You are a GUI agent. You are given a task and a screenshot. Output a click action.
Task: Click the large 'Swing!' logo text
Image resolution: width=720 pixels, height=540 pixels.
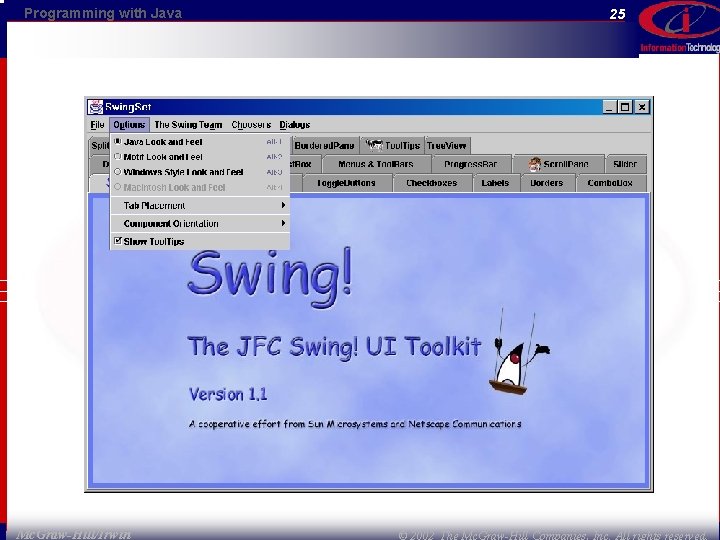(270, 277)
